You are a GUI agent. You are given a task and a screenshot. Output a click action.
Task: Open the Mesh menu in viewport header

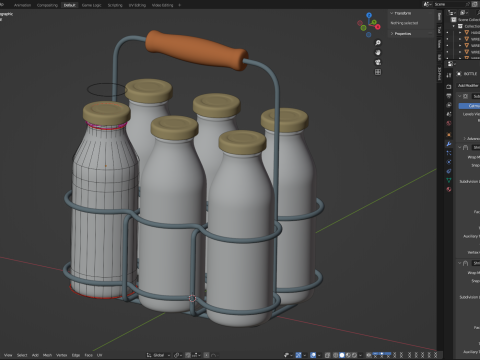[47, 355]
